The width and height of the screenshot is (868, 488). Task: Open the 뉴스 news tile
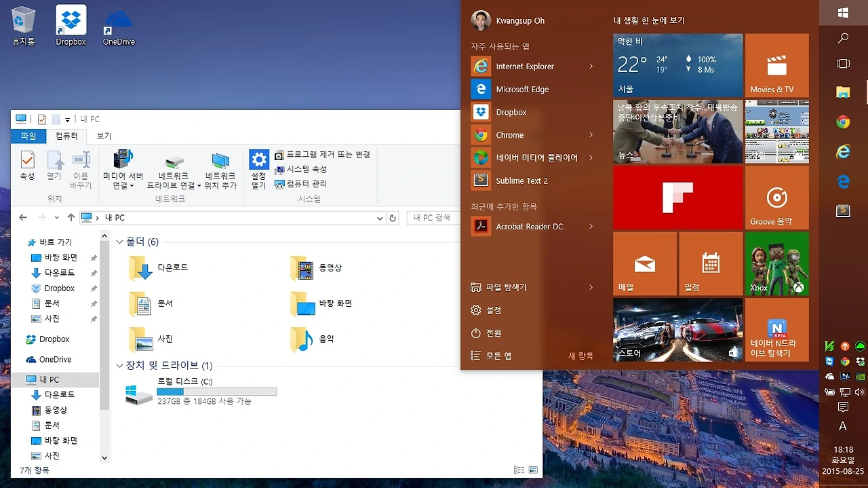click(677, 132)
